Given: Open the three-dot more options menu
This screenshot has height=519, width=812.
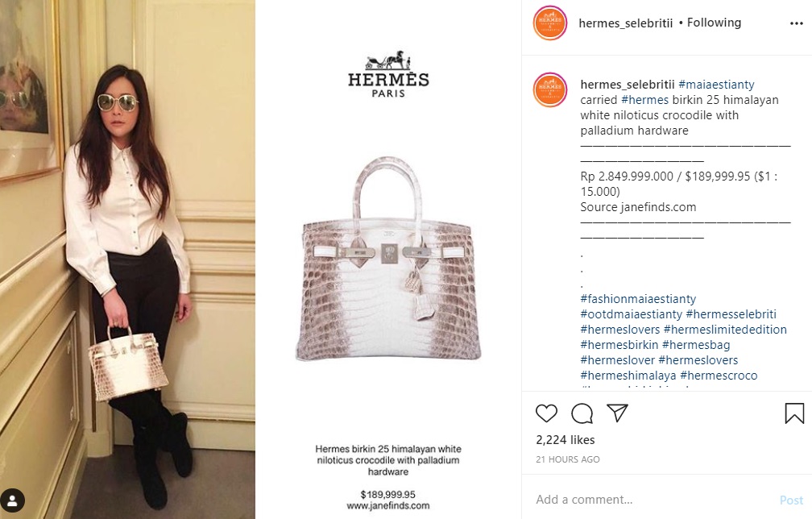Looking at the screenshot, I should click(797, 23).
